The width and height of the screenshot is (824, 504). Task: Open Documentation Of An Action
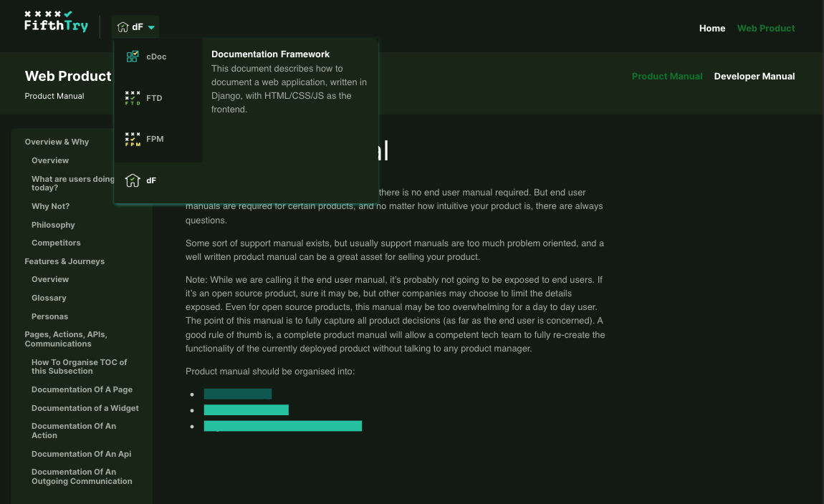pyautogui.click(x=74, y=430)
